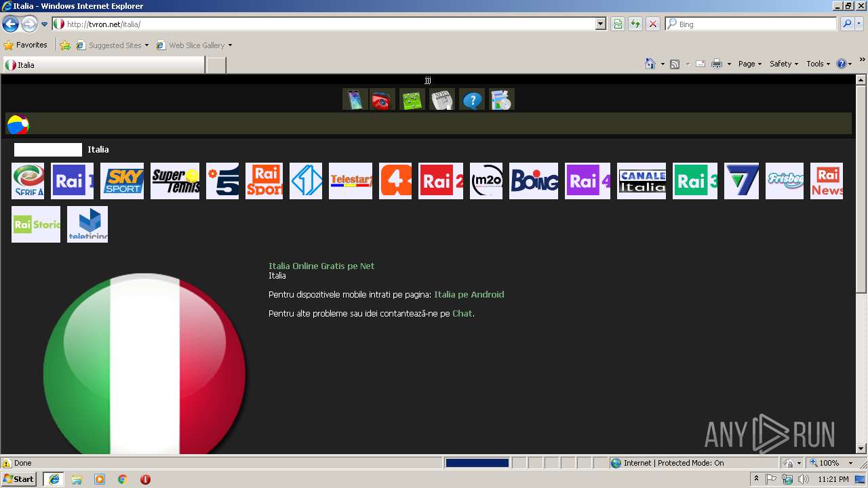
Task: Open the La7 channel logo
Action: [741, 181]
